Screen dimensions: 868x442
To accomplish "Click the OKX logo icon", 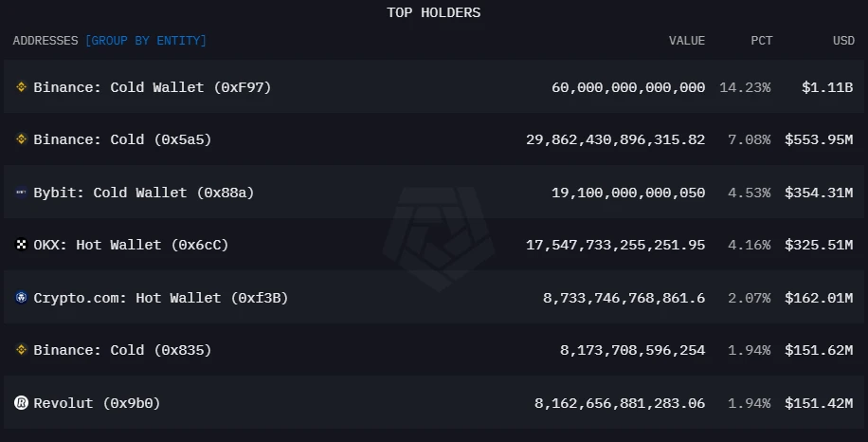I will (x=21, y=245).
